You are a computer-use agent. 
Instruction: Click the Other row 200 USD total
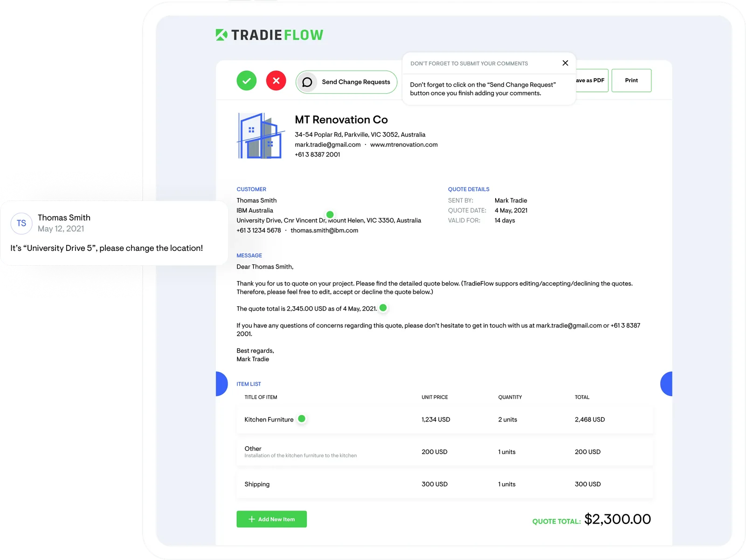click(588, 452)
